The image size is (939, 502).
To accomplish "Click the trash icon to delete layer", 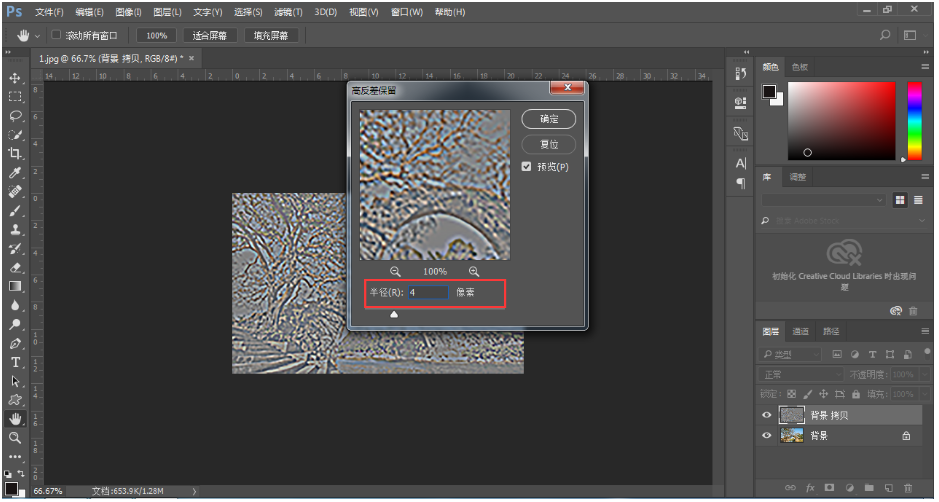I will [908, 487].
